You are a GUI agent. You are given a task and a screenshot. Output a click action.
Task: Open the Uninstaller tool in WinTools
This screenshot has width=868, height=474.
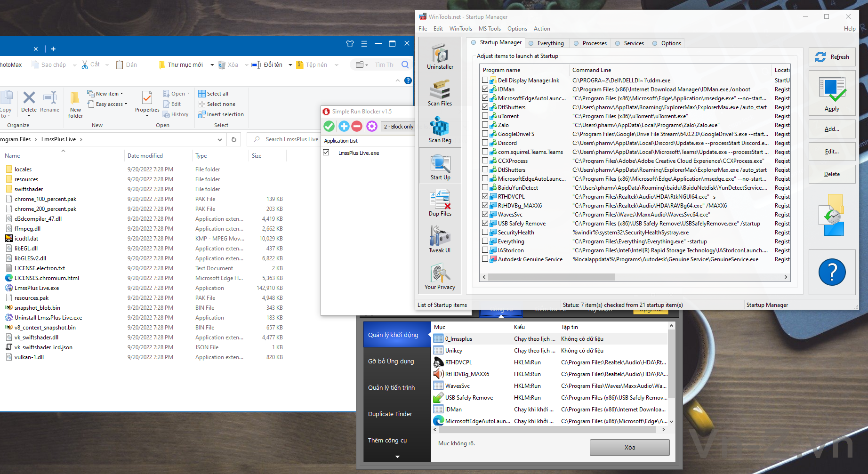(440, 56)
